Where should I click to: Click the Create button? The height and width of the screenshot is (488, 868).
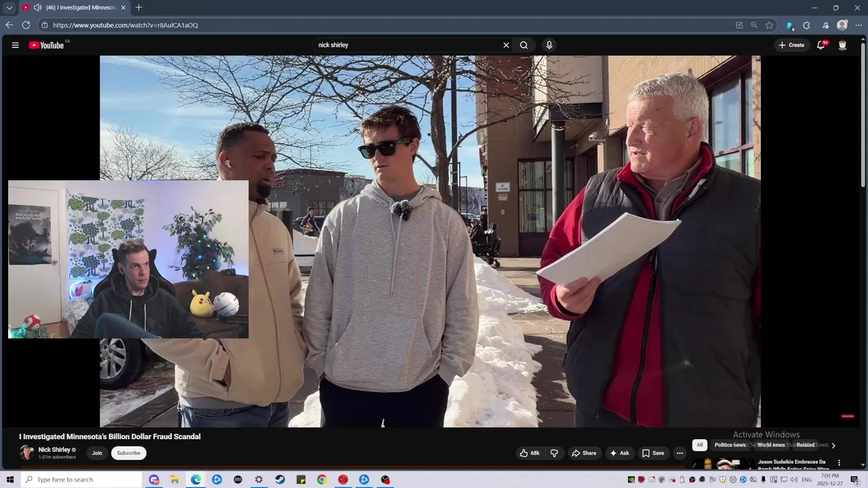tap(791, 45)
